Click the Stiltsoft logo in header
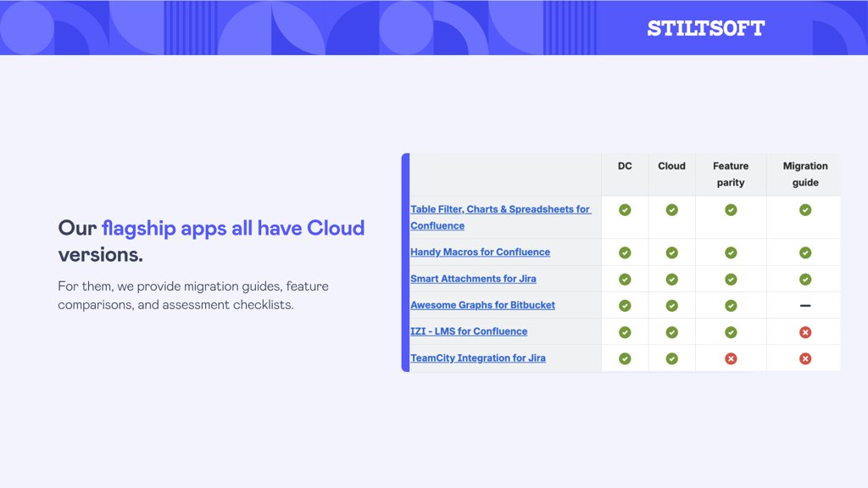 [x=706, y=28]
